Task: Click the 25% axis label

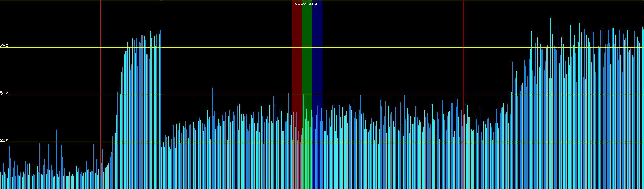Action: click(x=4, y=140)
